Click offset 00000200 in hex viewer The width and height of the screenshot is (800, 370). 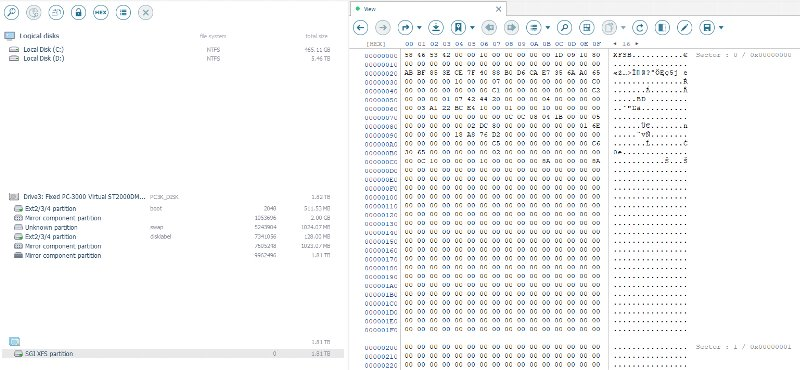tap(381, 348)
